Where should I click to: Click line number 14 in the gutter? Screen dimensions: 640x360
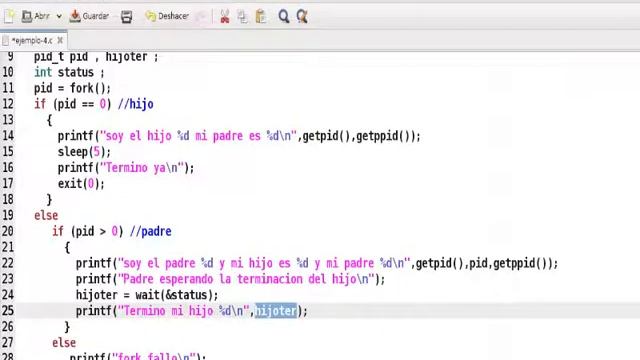pos(8,136)
